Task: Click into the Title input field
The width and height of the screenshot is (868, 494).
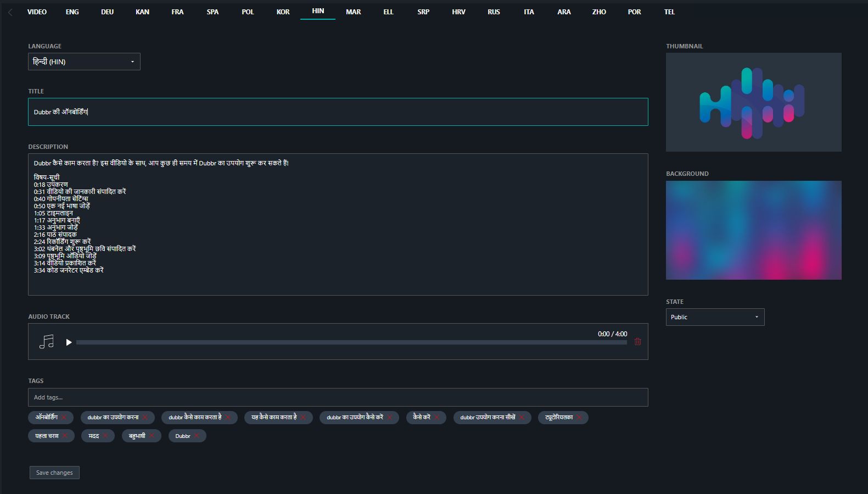Action: pos(338,112)
